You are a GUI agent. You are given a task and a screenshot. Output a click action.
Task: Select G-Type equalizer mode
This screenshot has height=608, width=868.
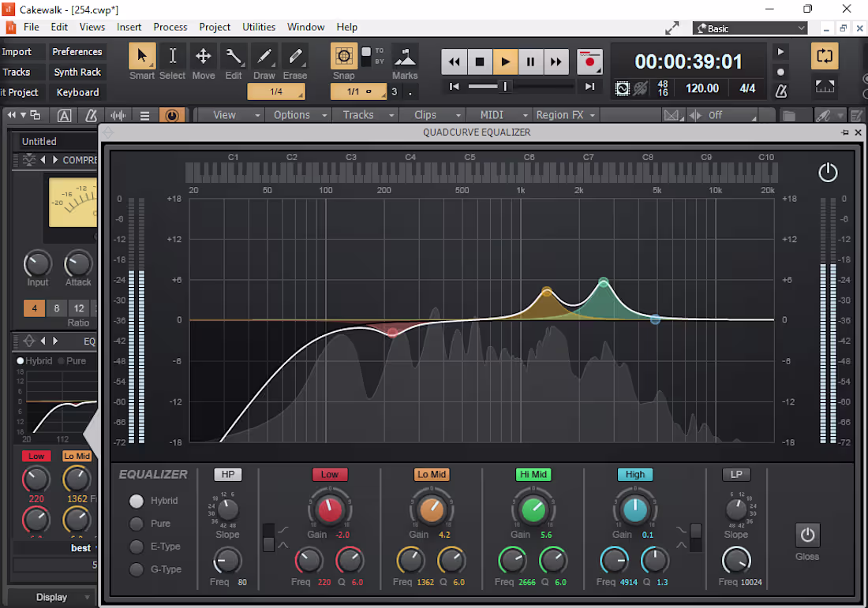137,569
